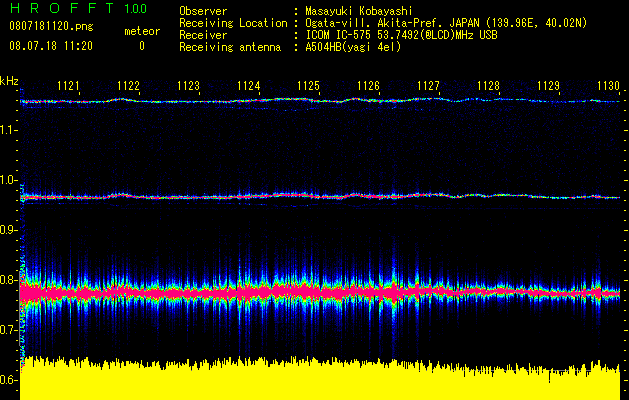
Task: Select the 1125 time label
Action: 308,86
